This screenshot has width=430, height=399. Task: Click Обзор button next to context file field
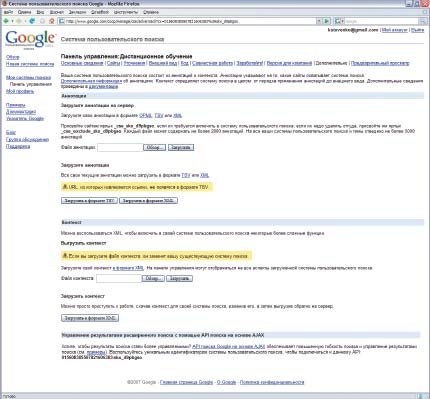pos(153,278)
